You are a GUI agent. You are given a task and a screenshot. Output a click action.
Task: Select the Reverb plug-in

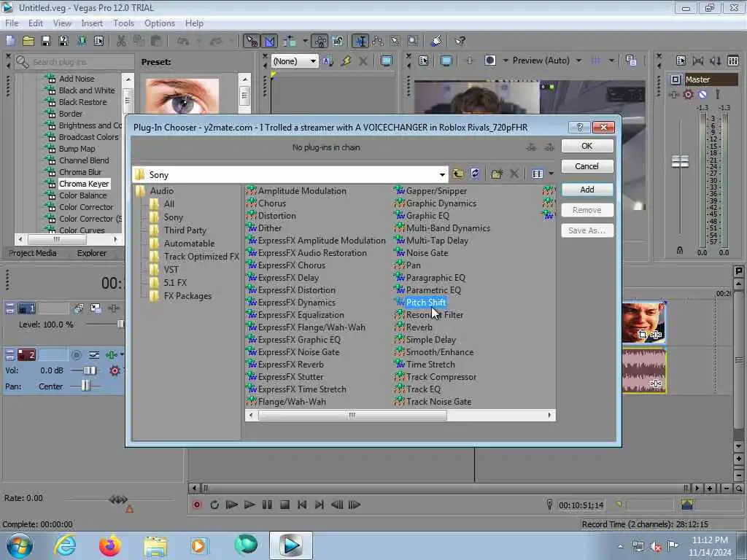click(419, 327)
